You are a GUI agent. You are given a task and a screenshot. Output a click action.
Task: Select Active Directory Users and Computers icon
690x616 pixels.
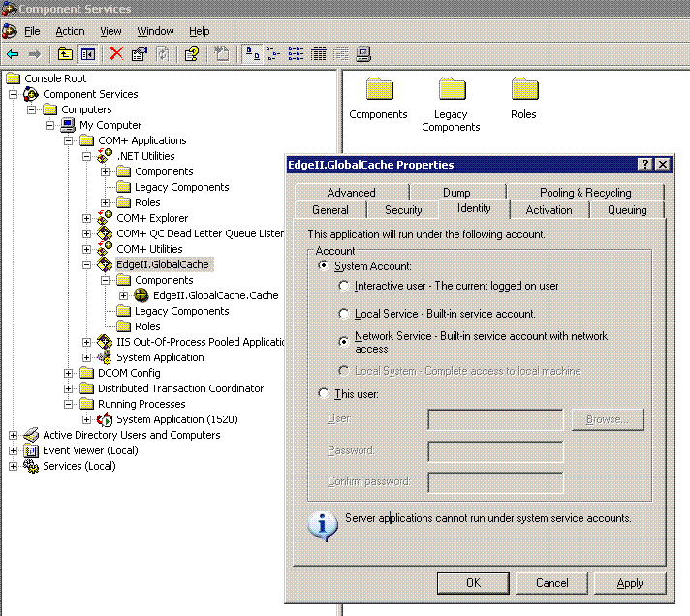click(x=31, y=435)
